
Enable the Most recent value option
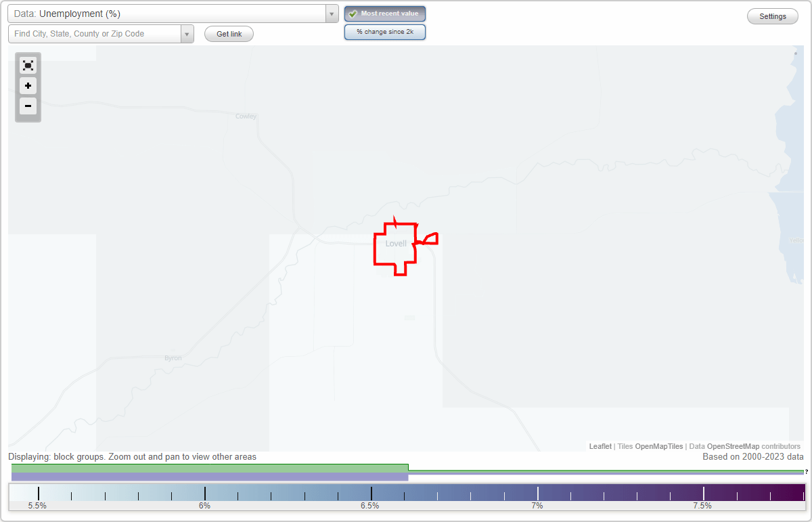pos(385,13)
